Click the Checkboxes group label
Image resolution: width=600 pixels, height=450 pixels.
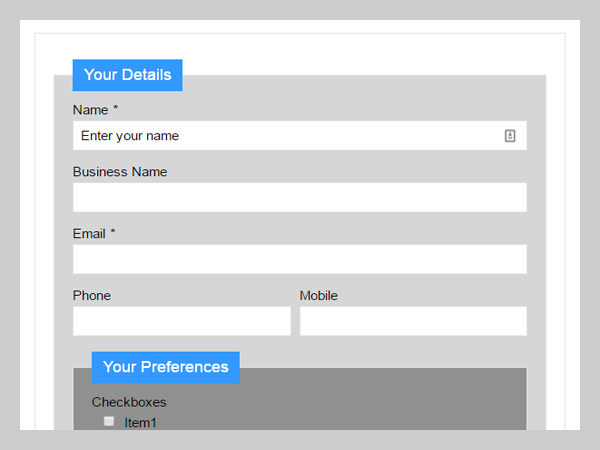129,402
